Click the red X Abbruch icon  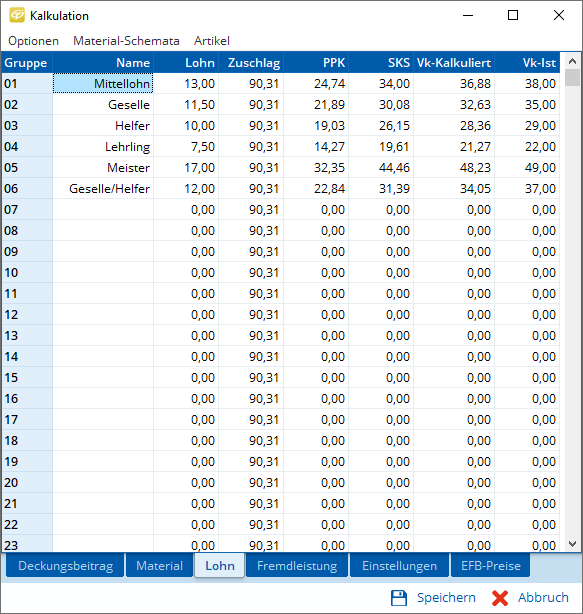pos(500,598)
